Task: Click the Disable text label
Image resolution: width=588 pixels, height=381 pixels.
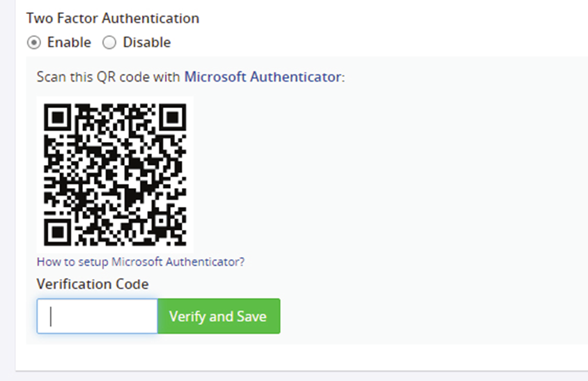Action: point(146,42)
